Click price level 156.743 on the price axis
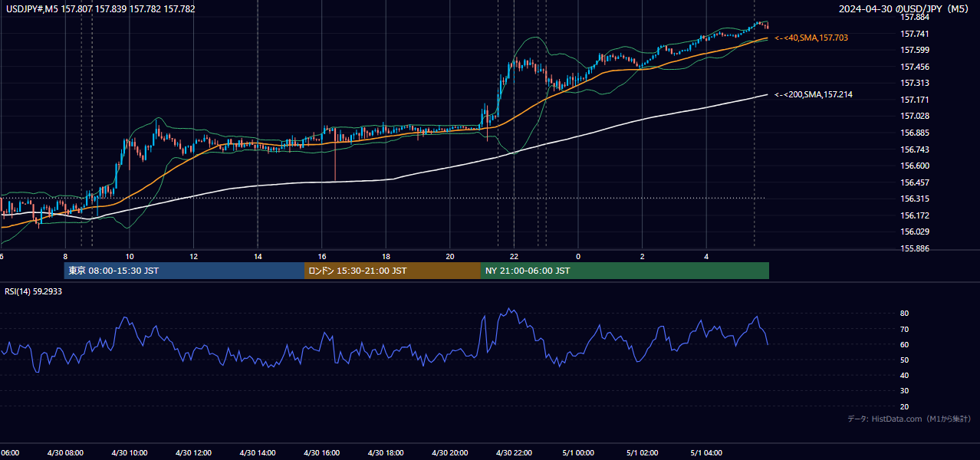The image size is (980, 460). (x=915, y=149)
